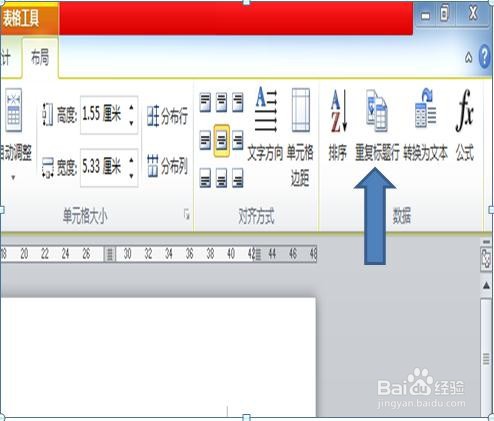Click Distribute Rows (分布行)

coord(167,116)
